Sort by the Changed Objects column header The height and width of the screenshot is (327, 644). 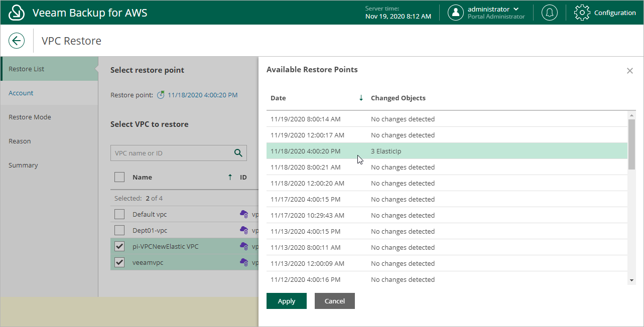pos(398,98)
